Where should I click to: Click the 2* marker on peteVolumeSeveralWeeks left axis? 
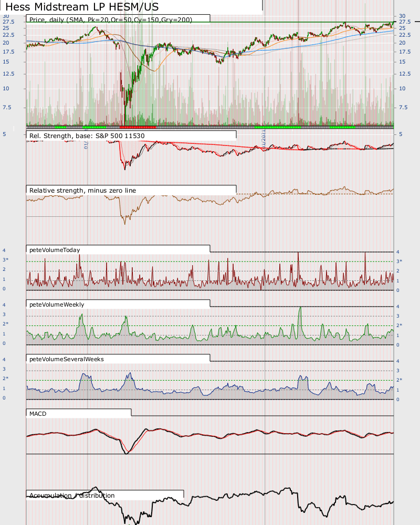[x=6, y=379]
